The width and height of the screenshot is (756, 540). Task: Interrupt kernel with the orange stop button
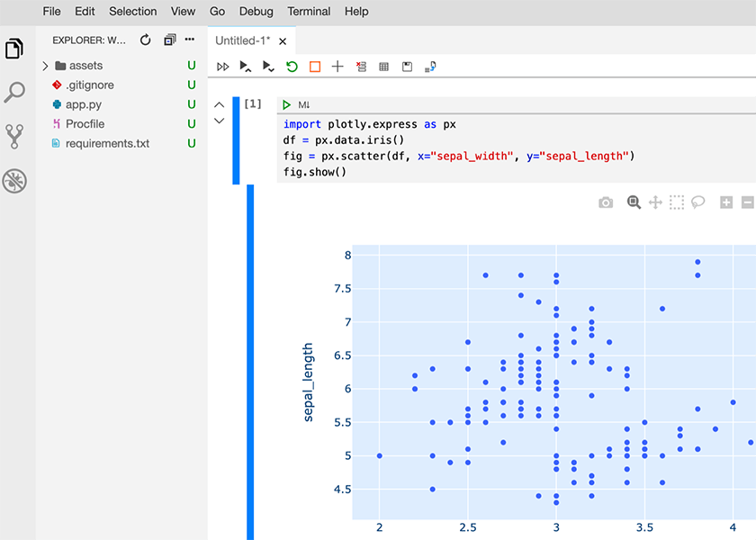[315, 67]
